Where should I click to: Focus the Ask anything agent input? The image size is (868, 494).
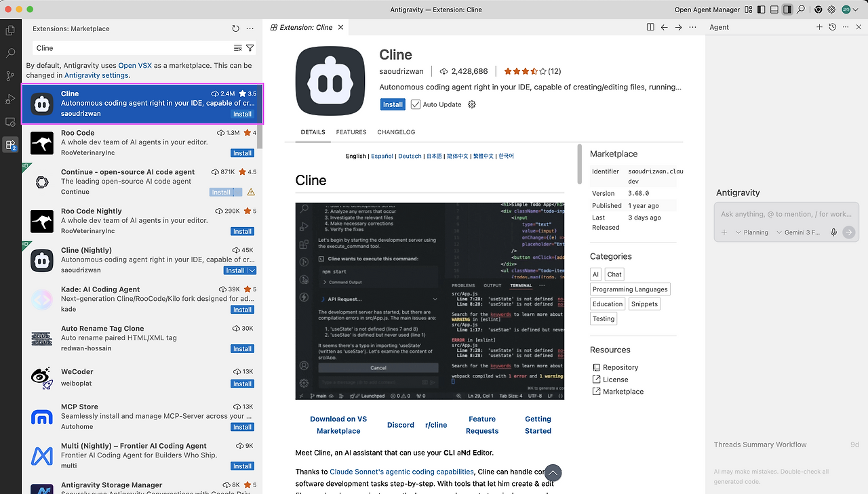click(x=787, y=214)
